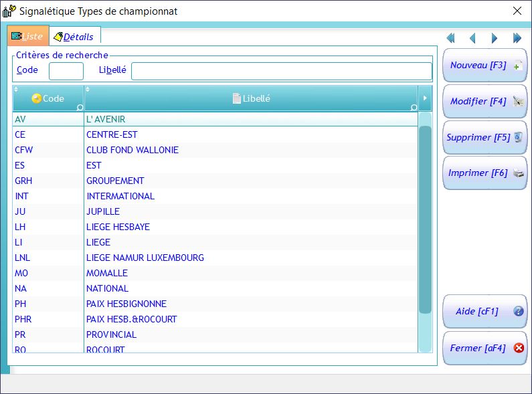Go to previous record arrow

(472, 38)
